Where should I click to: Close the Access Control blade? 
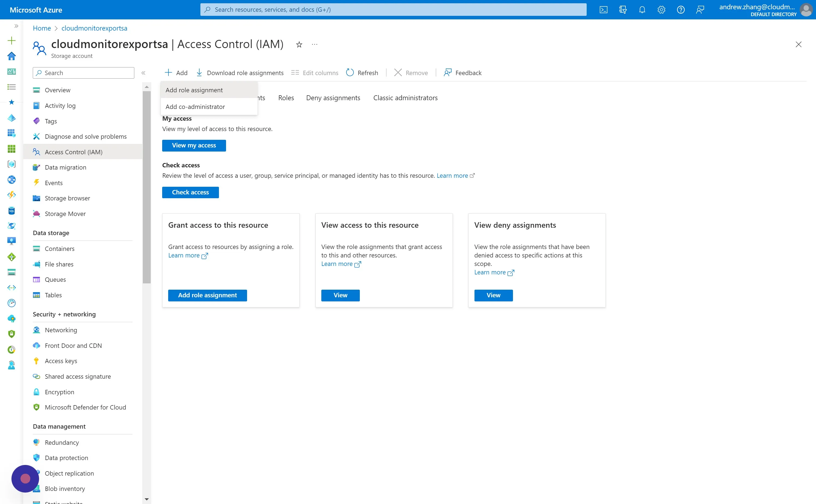point(799,44)
